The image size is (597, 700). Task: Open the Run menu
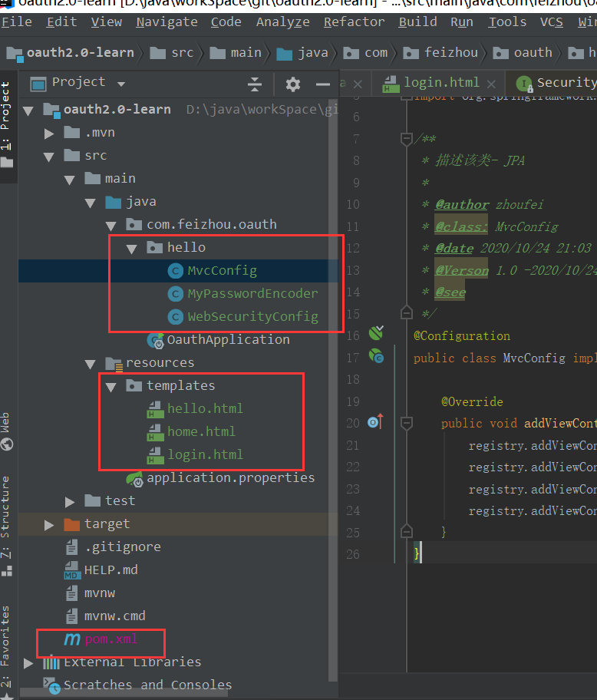(x=462, y=21)
